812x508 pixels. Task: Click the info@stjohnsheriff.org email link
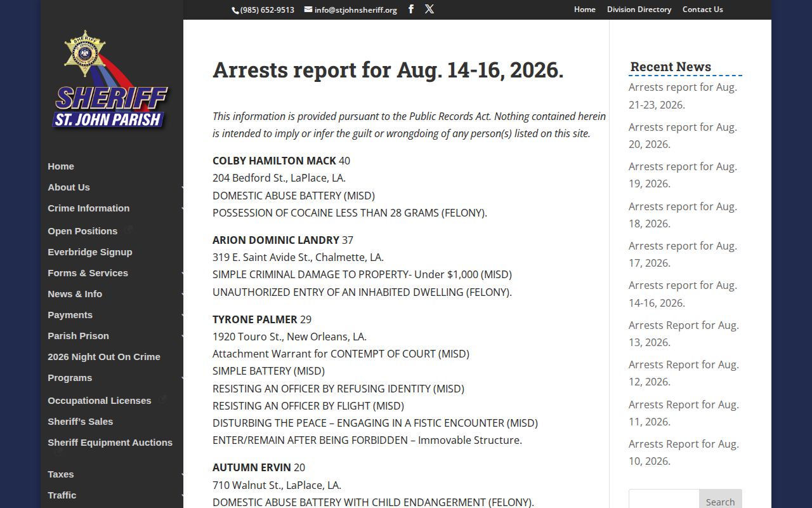pos(351,10)
